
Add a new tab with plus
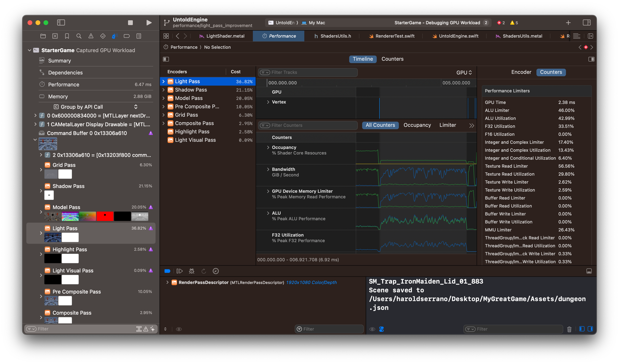[568, 23]
